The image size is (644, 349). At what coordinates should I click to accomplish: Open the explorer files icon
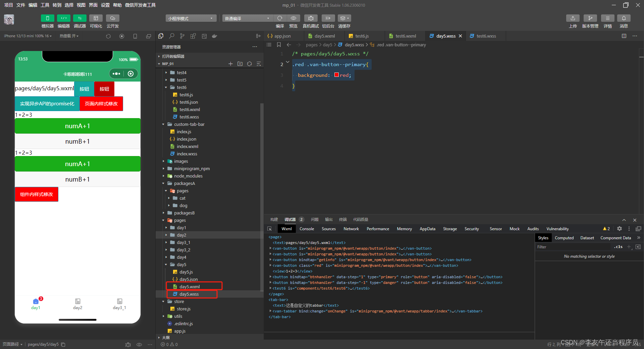[x=161, y=36]
